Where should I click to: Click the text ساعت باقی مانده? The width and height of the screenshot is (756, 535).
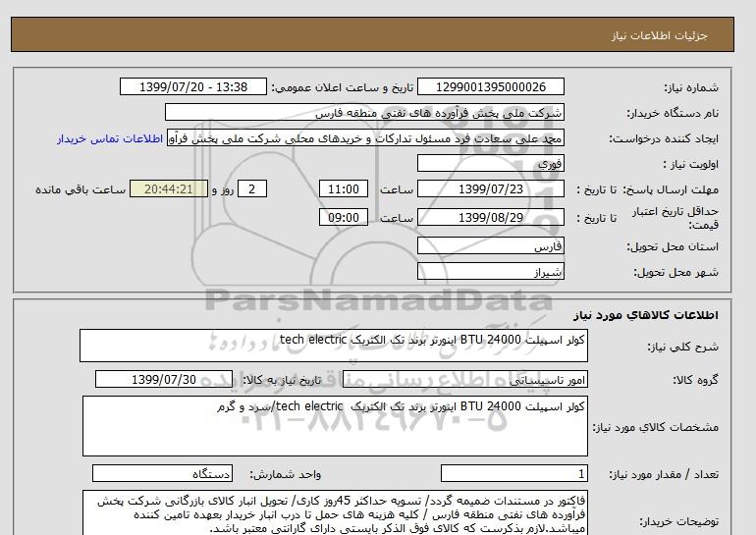pyautogui.click(x=81, y=189)
